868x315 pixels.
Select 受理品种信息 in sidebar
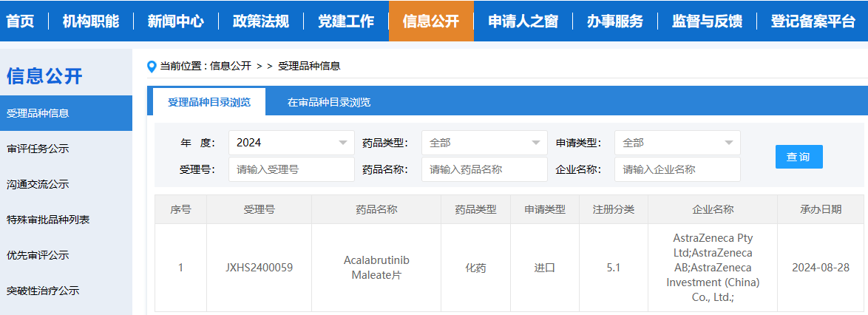click(66, 113)
